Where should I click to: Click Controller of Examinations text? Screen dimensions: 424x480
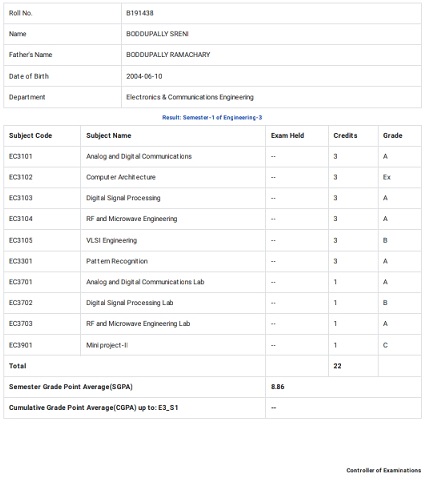point(384,470)
